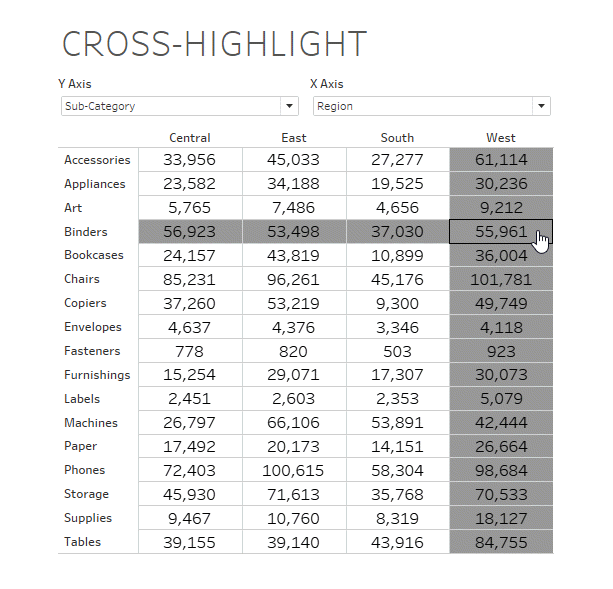Screen dimensions: 613x589
Task: Click the Phones row label
Action: click(x=84, y=470)
